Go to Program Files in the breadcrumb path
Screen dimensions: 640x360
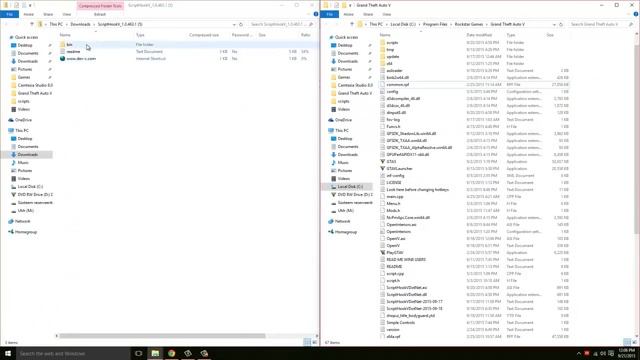point(435,24)
